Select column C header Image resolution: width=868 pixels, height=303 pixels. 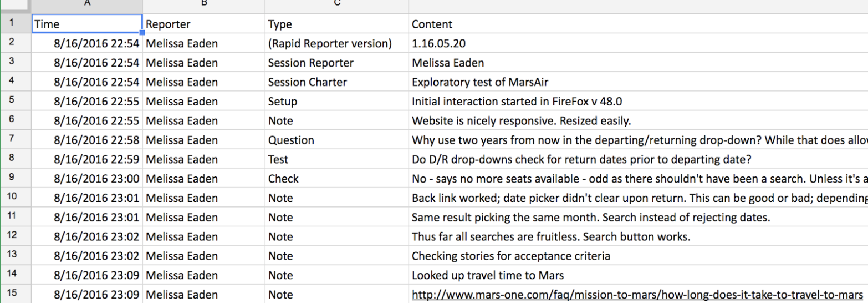pyautogui.click(x=337, y=4)
